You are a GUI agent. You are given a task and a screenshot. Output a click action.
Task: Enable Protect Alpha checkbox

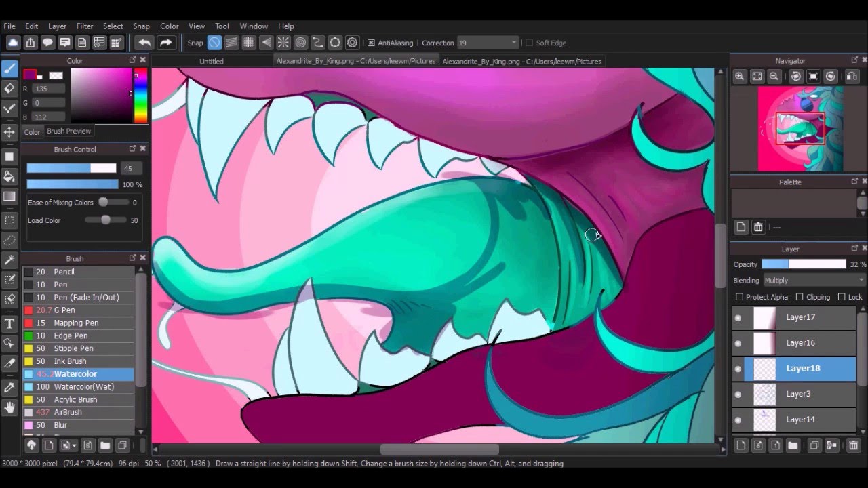click(739, 297)
